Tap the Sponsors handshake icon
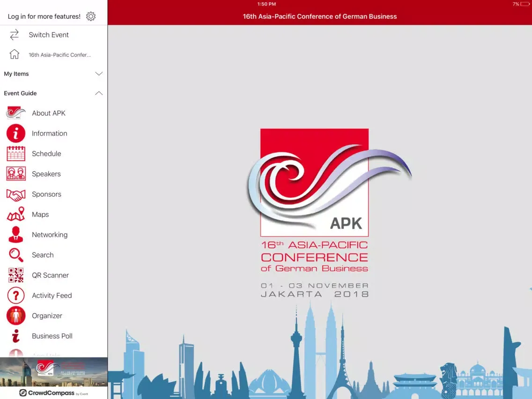This screenshot has height=399, width=532. point(15,195)
